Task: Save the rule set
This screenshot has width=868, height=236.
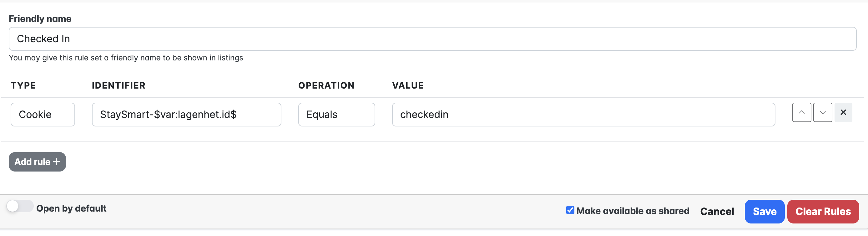Action: pos(764,211)
